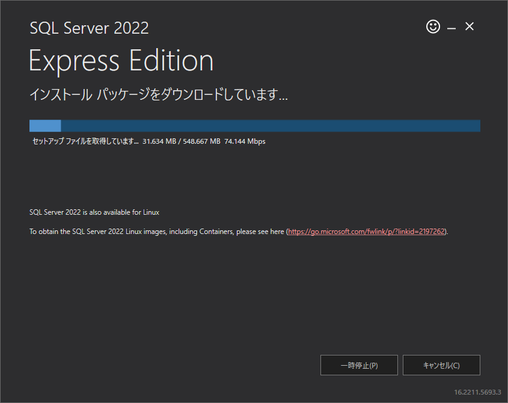Click the word 'Containers' in the notice
508x403 pixels.
tap(217, 231)
